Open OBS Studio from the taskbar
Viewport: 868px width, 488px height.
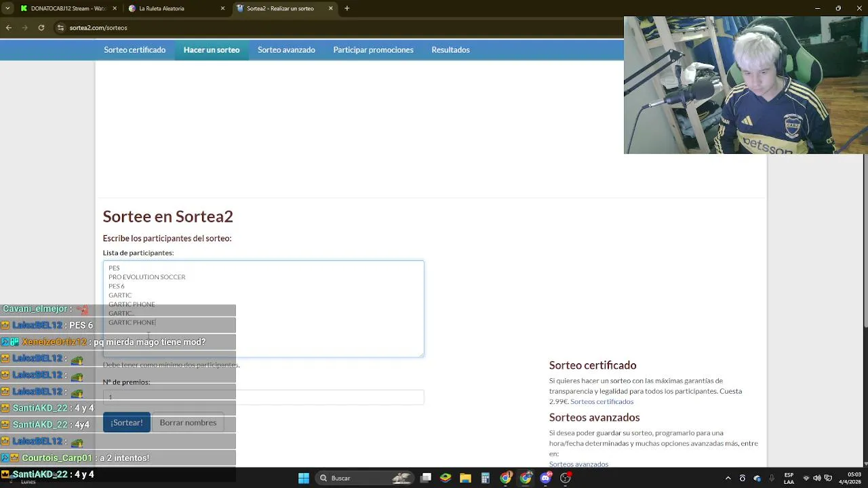pos(566,478)
